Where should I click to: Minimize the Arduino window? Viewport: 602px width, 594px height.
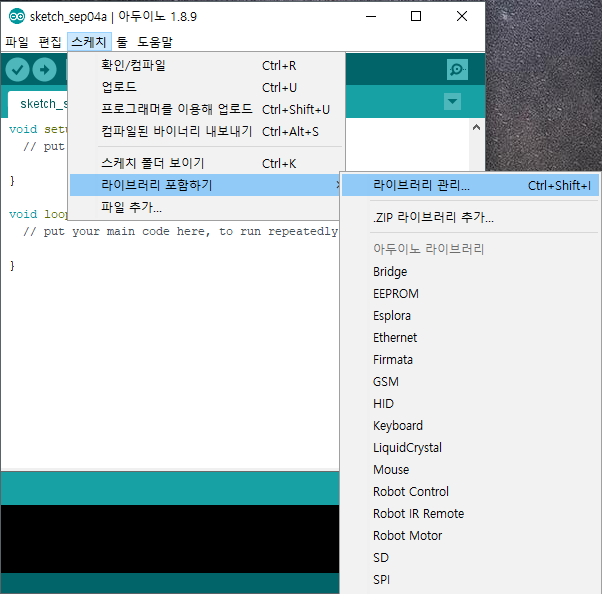coord(371,16)
